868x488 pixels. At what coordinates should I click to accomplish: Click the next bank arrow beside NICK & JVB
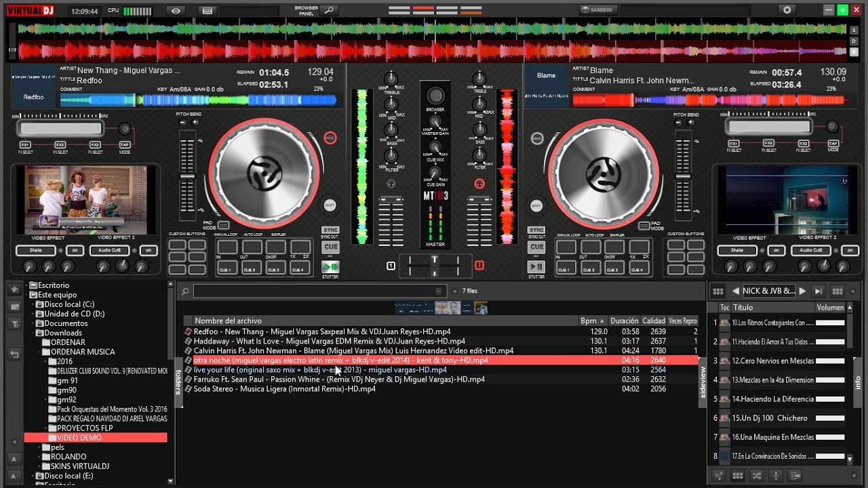pyautogui.click(x=802, y=291)
